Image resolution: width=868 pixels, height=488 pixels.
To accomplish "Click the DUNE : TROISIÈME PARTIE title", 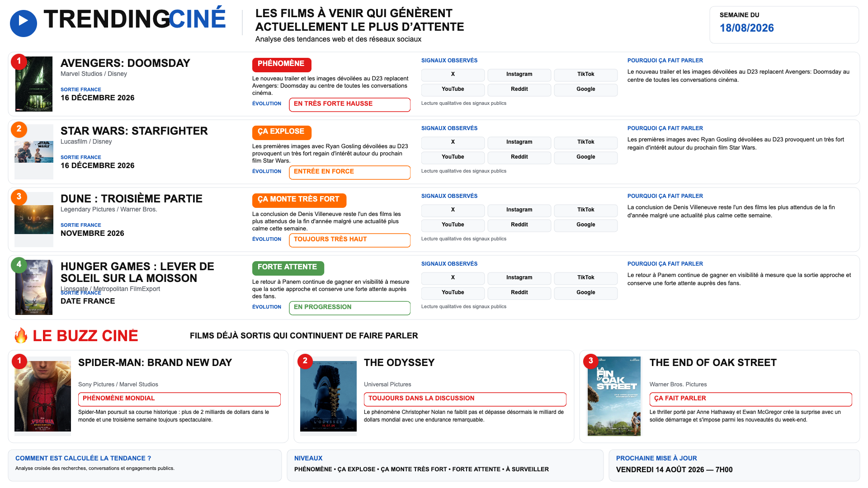I will 132,199.
